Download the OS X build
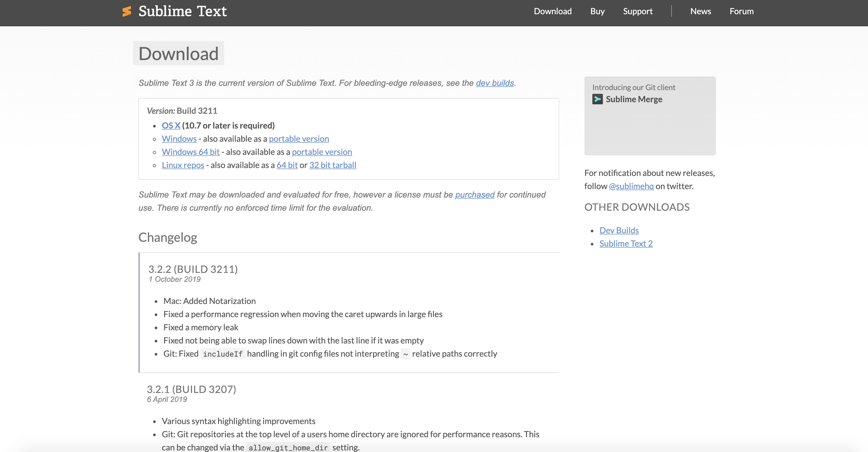This screenshot has height=452, width=868. (x=171, y=125)
